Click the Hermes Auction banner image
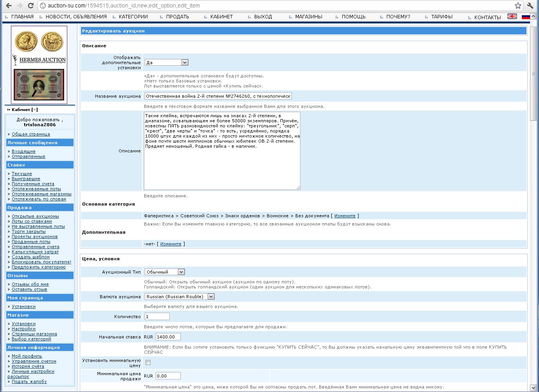Screen dimensions: 539x392 pos(39,64)
